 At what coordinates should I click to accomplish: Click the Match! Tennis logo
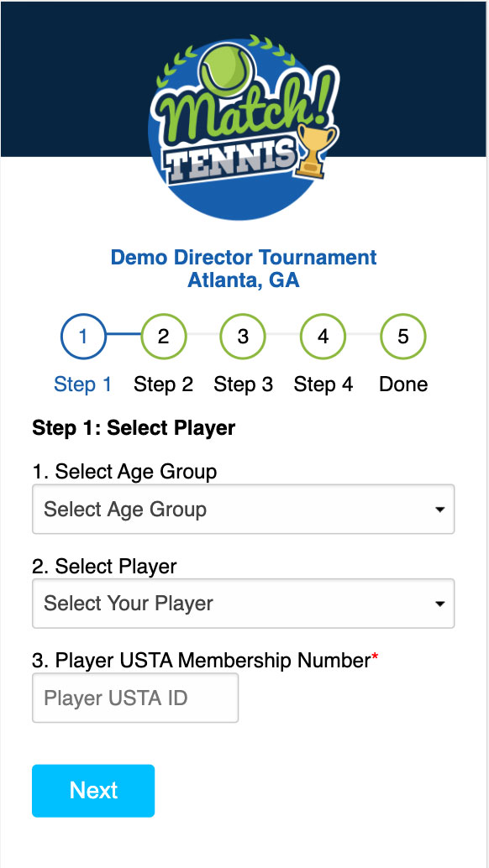244,128
